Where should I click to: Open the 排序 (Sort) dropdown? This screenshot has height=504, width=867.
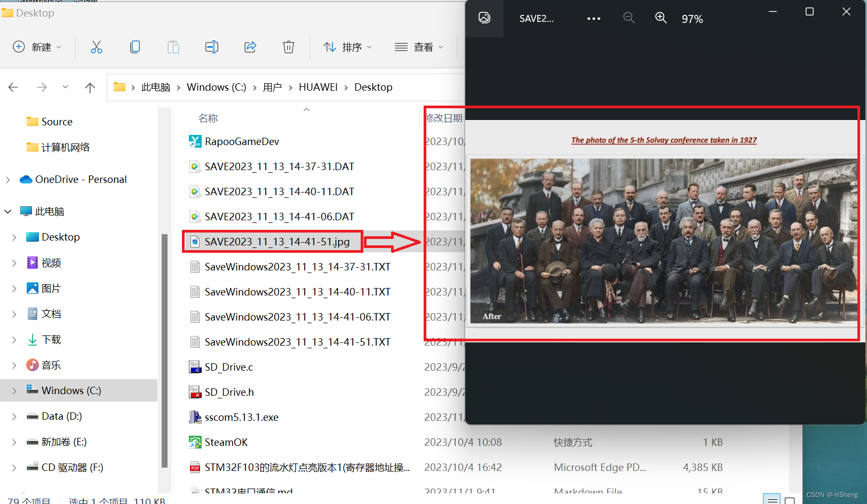(347, 47)
